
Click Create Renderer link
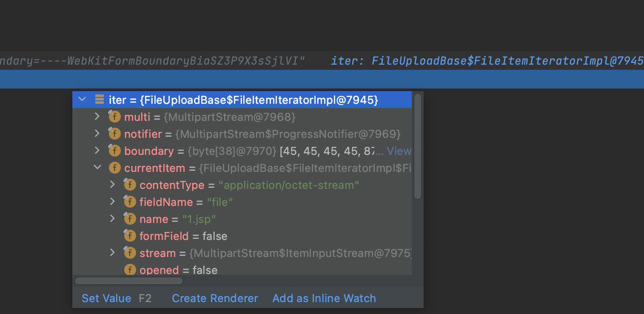click(215, 298)
